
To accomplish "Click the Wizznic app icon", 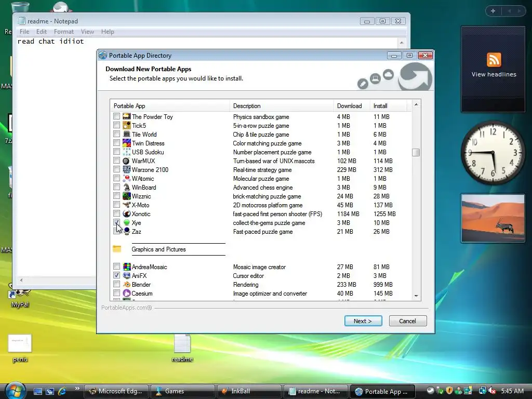I will point(127,196).
